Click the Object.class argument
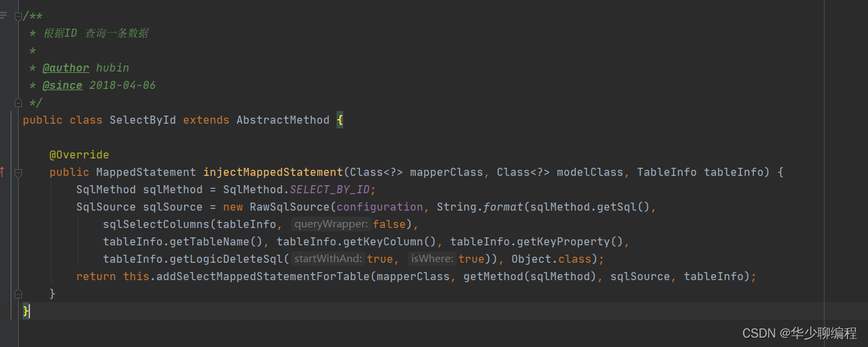The width and height of the screenshot is (868, 347). (x=552, y=259)
